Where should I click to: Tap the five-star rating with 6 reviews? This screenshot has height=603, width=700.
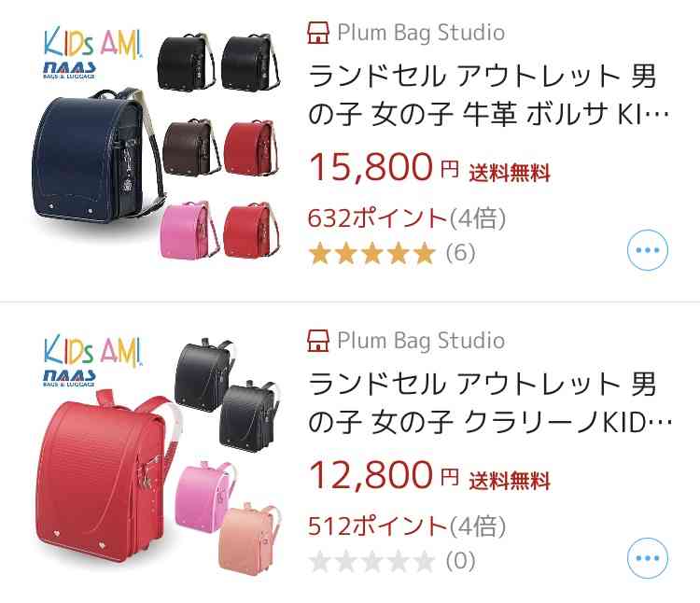click(392, 253)
